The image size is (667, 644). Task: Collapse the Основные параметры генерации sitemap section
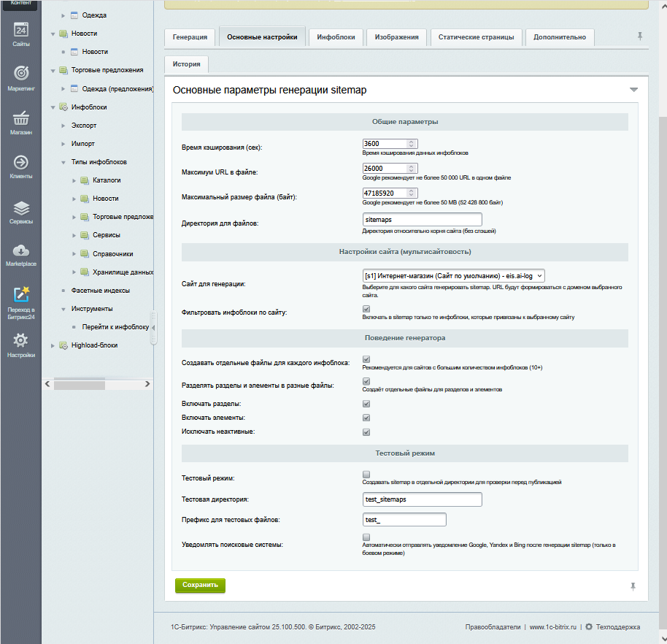633,90
